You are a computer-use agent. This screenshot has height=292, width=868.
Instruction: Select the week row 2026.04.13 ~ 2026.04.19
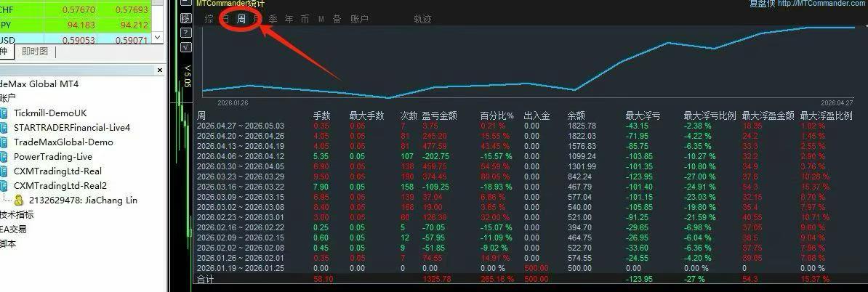point(524,147)
